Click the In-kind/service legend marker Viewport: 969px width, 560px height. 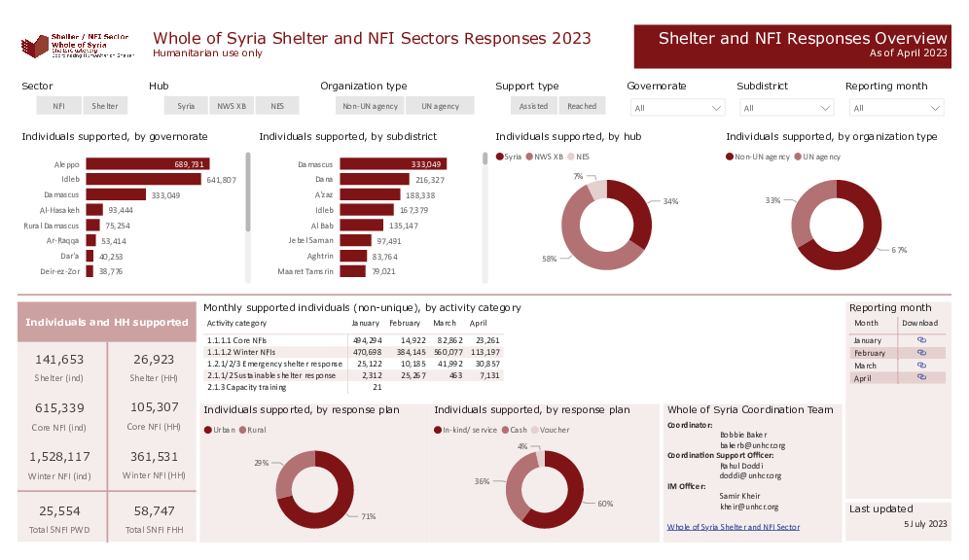point(439,430)
